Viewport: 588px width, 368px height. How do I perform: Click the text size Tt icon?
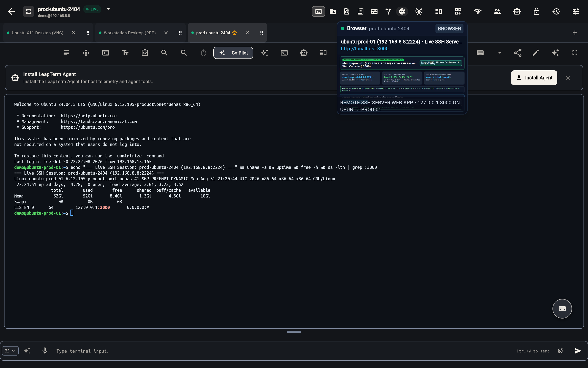pos(125,53)
